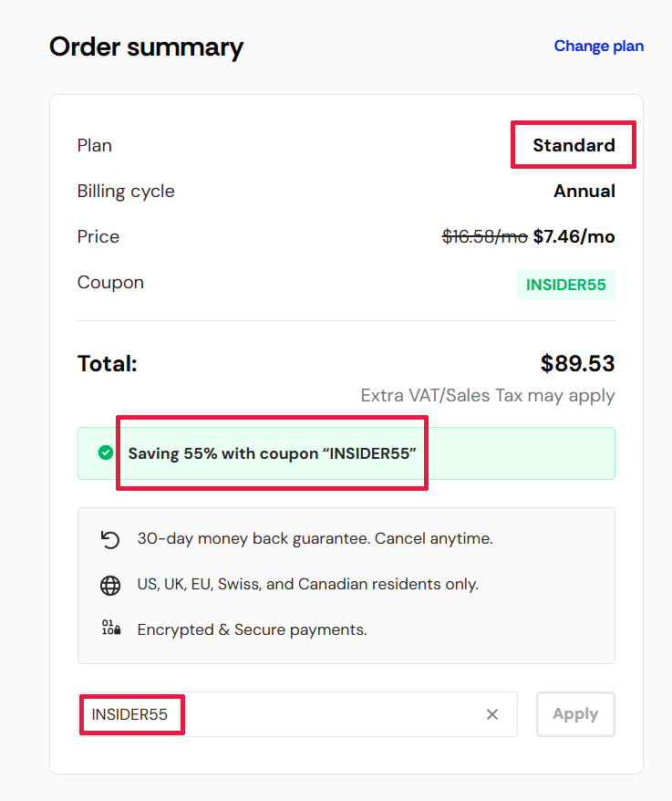Click the Annual billing cycle value
Screen dimensions: 672x801
tap(584, 191)
